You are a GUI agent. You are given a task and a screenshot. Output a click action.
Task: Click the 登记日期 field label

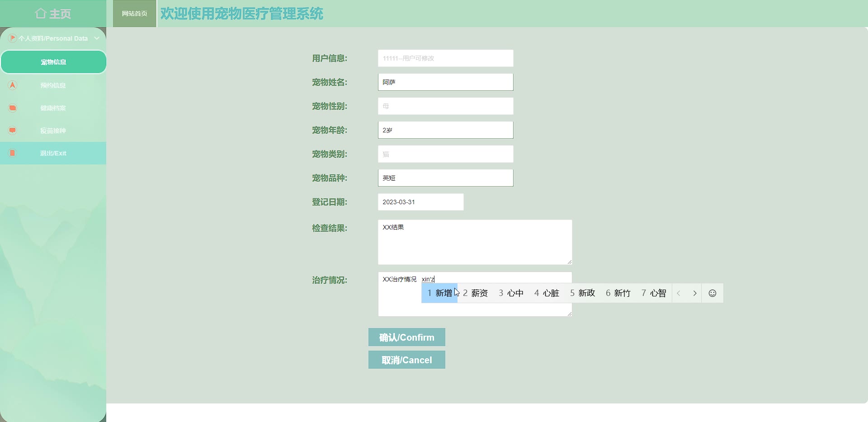coord(330,202)
